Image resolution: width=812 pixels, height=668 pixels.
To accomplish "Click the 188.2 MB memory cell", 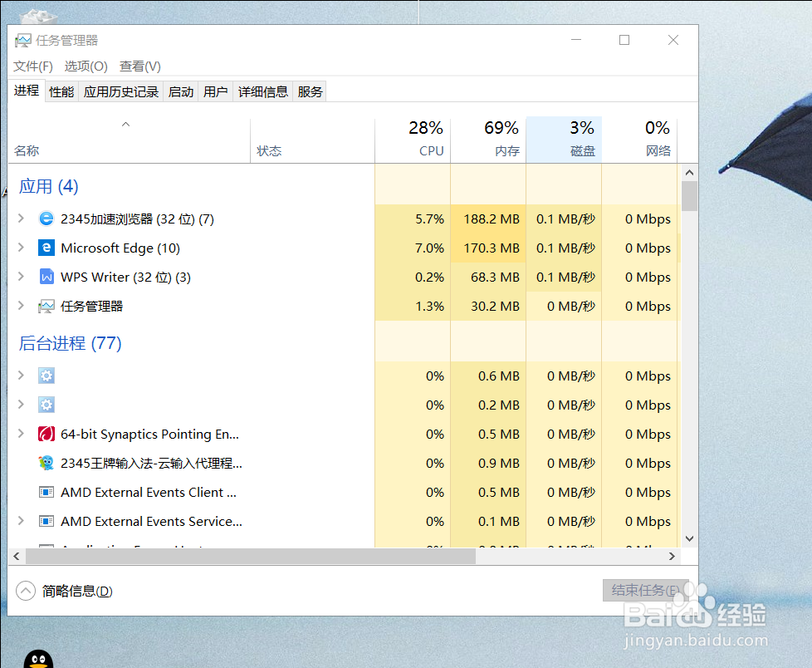I will (x=488, y=219).
